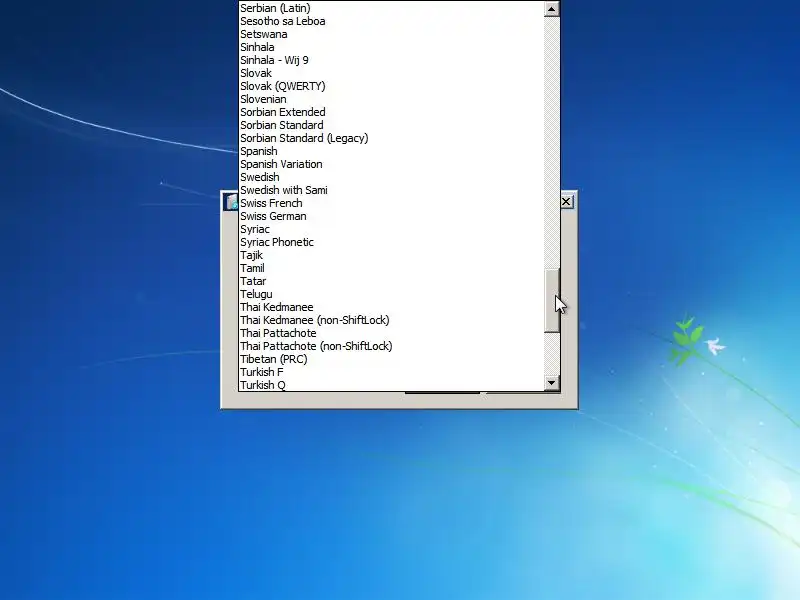Screen dimensions: 800x600
Task: Click the scrollbar thumb of the list
Action: pyautogui.click(x=552, y=301)
